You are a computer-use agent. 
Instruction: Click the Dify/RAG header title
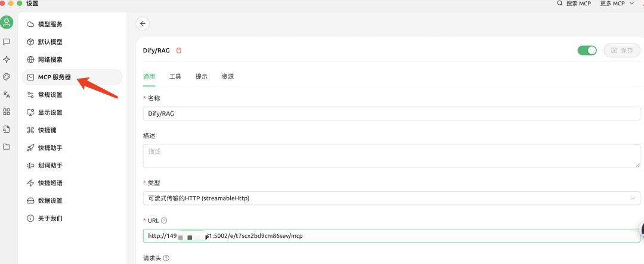tap(156, 51)
